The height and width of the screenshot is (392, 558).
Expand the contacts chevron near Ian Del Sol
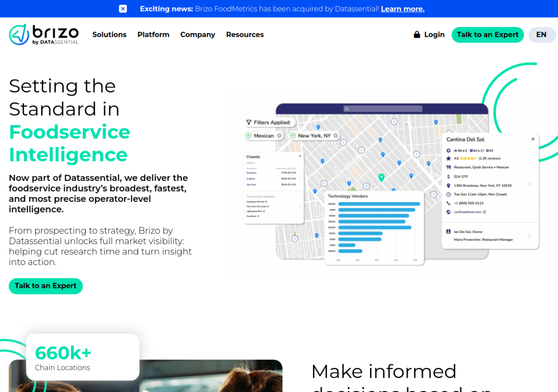[x=529, y=236]
